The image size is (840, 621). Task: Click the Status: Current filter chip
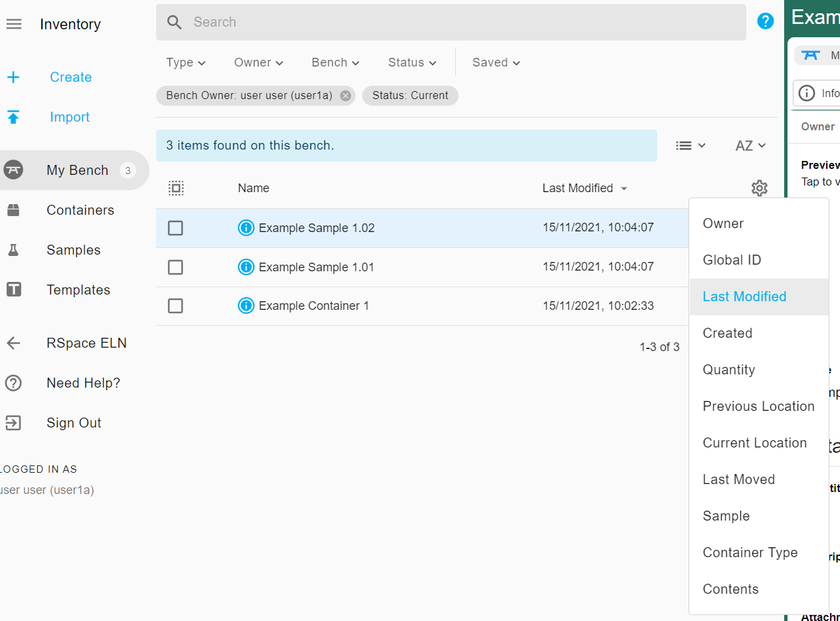coord(410,96)
